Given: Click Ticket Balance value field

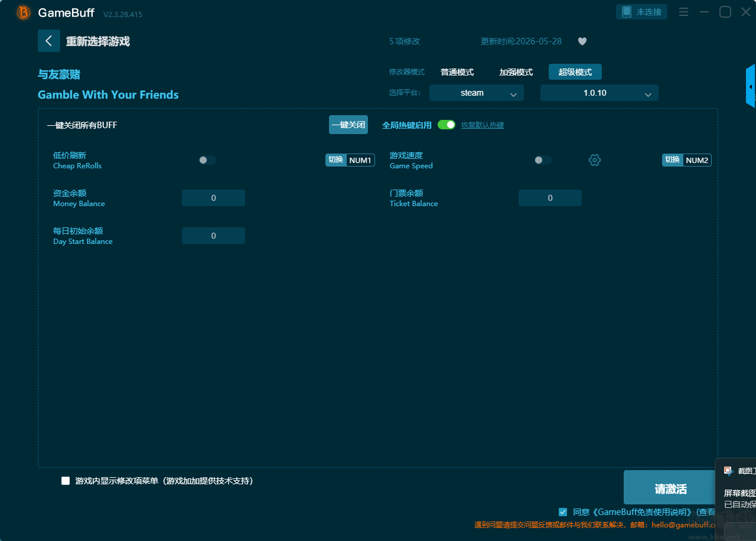Looking at the screenshot, I should (550, 198).
